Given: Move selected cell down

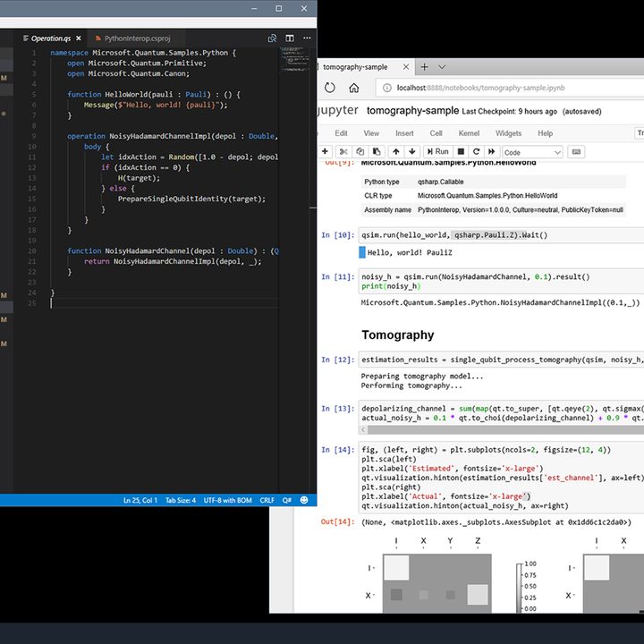Looking at the screenshot, I should pyautogui.click(x=412, y=151).
